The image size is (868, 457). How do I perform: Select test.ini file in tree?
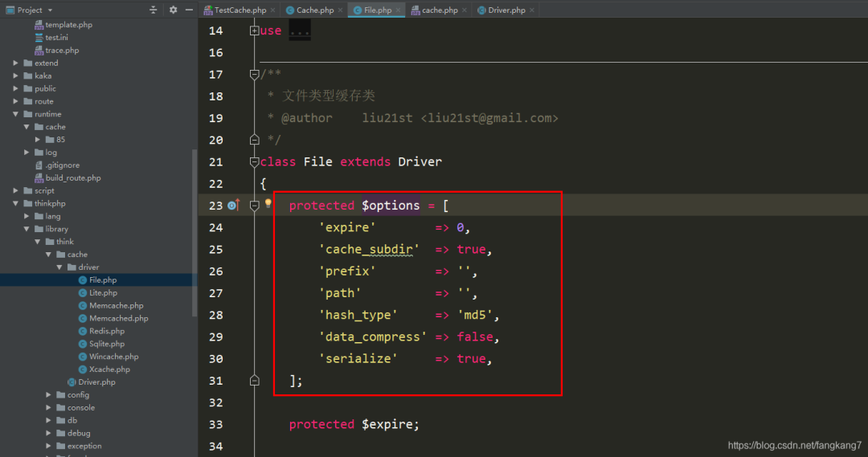56,38
